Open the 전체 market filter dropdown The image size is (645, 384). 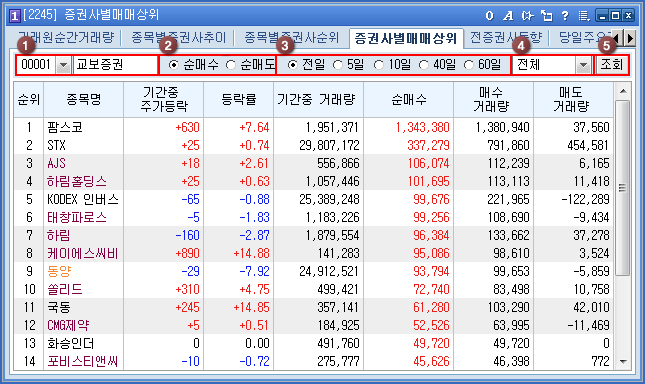tap(583, 65)
